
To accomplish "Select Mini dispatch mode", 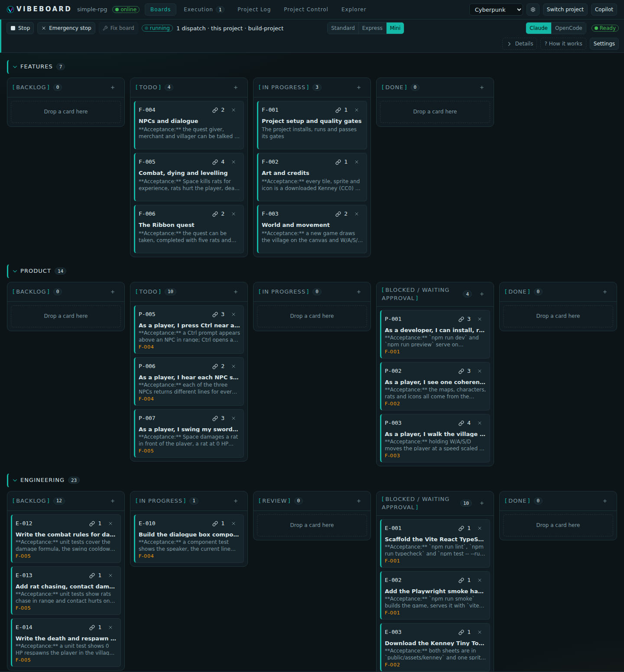I will point(395,28).
